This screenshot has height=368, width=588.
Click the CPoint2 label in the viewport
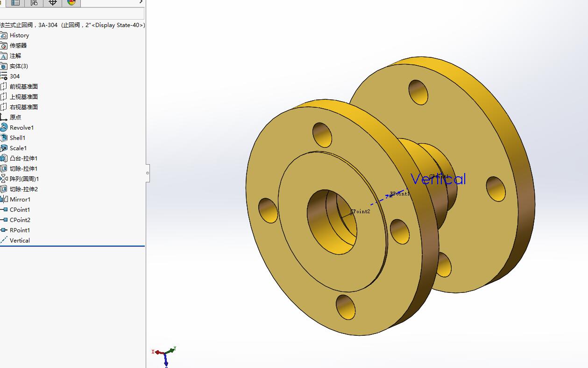click(361, 211)
